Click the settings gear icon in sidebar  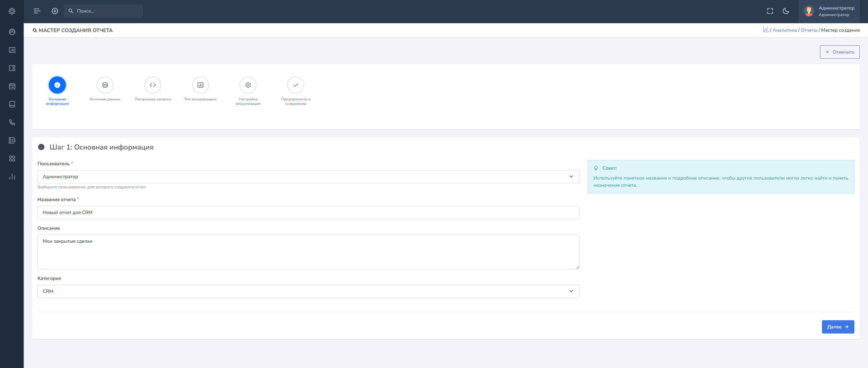click(12, 11)
